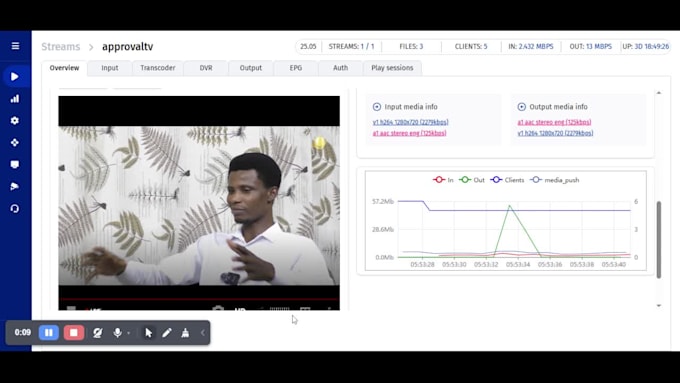
Task: Collapse the recorder toolbar with chevron
Action: [203, 333]
